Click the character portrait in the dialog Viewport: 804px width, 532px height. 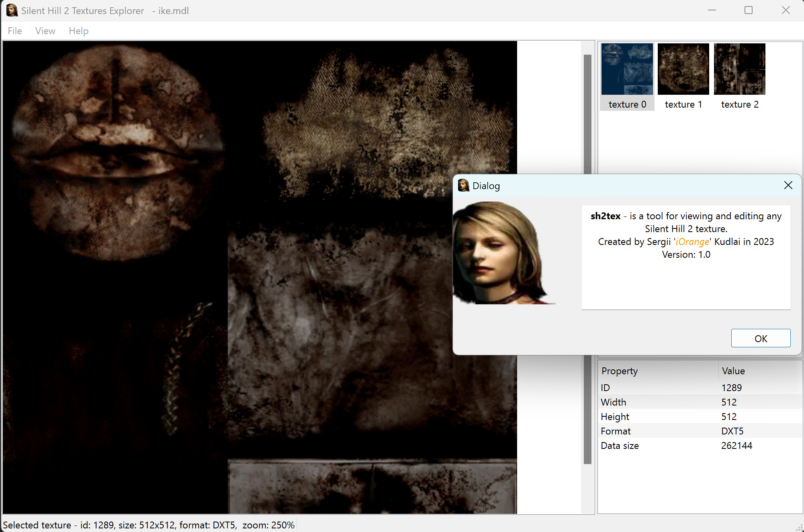[x=504, y=253]
